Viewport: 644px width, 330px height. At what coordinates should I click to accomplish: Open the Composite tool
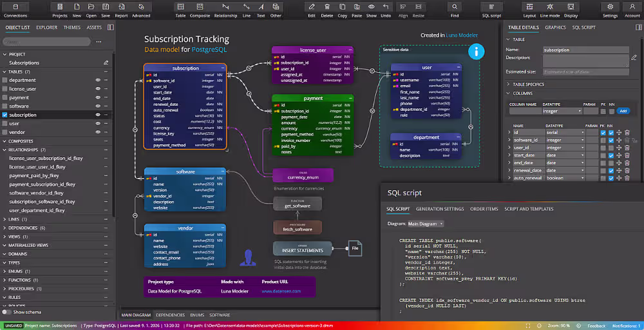(x=200, y=10)
